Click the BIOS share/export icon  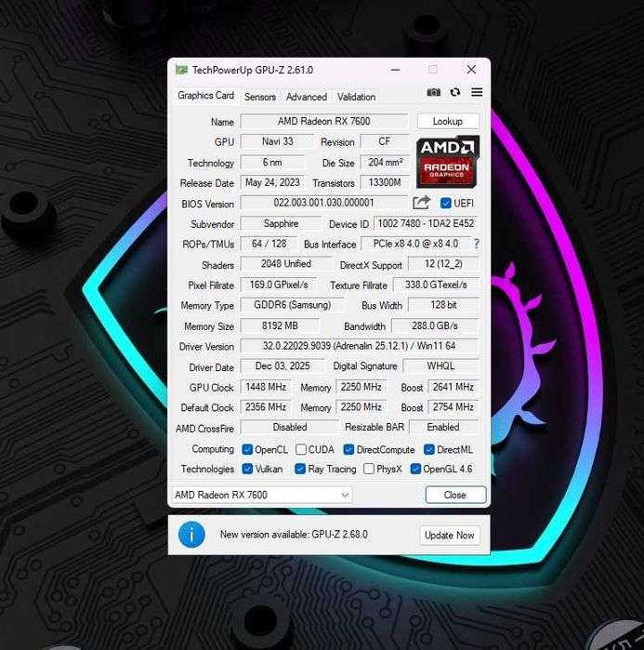[422, 203]
